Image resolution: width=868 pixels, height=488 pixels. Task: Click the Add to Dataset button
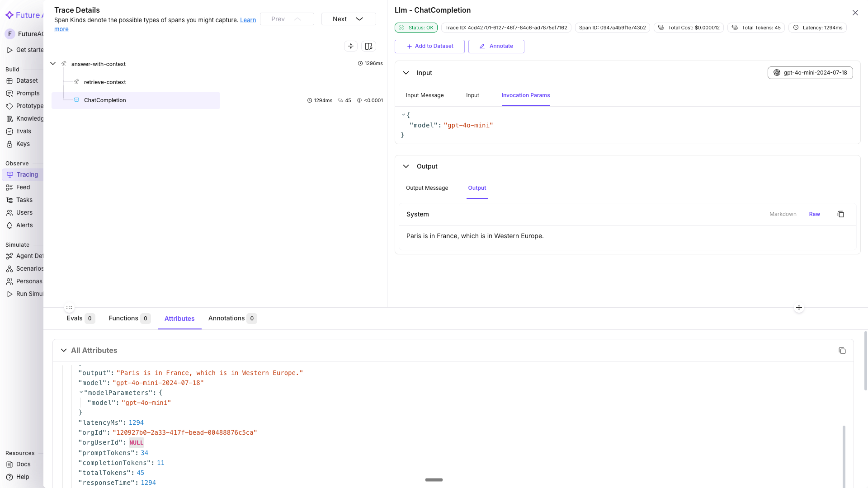click(429, 46)
